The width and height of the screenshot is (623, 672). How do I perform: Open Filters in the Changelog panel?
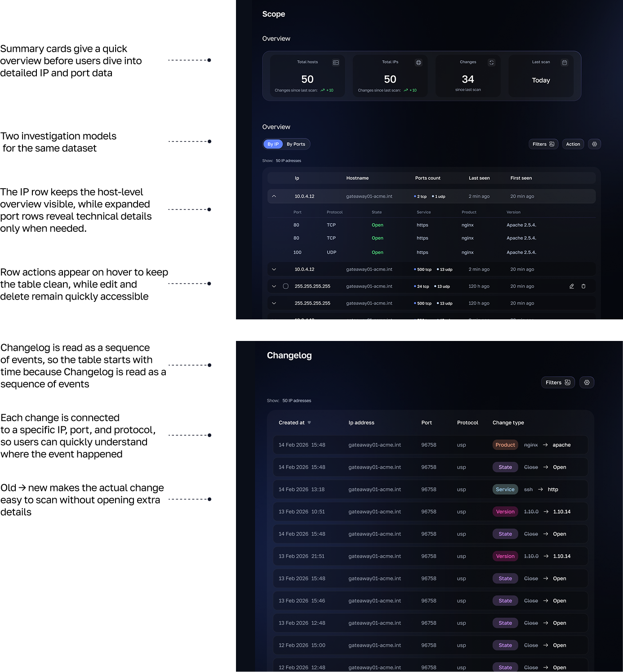pyautogui.click(x=558, y=382)
